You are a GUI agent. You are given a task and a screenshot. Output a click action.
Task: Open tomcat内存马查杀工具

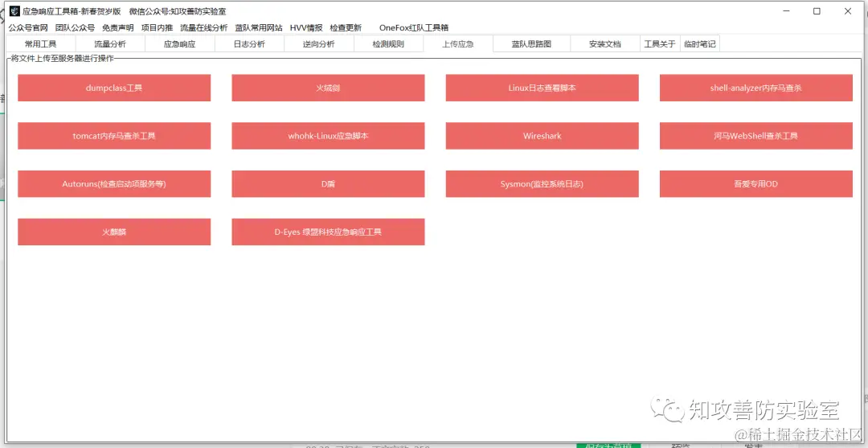[x=114, y=136]
